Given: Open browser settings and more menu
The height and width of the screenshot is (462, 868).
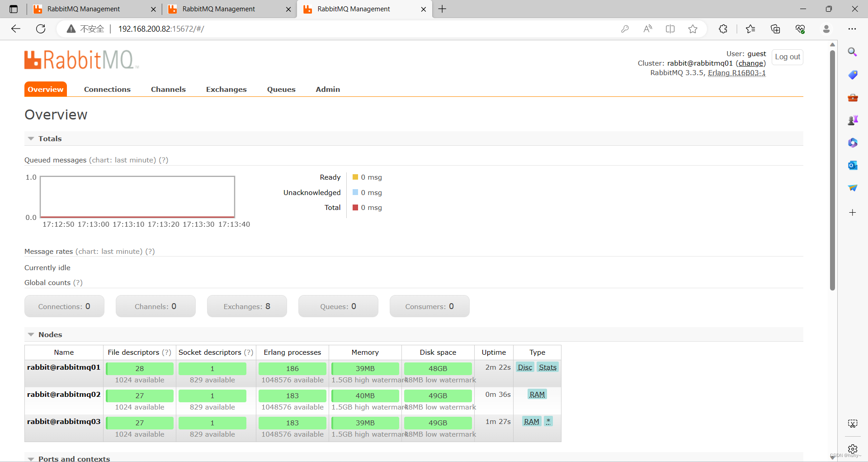Looking at the screenshot, I should [852, 29].
